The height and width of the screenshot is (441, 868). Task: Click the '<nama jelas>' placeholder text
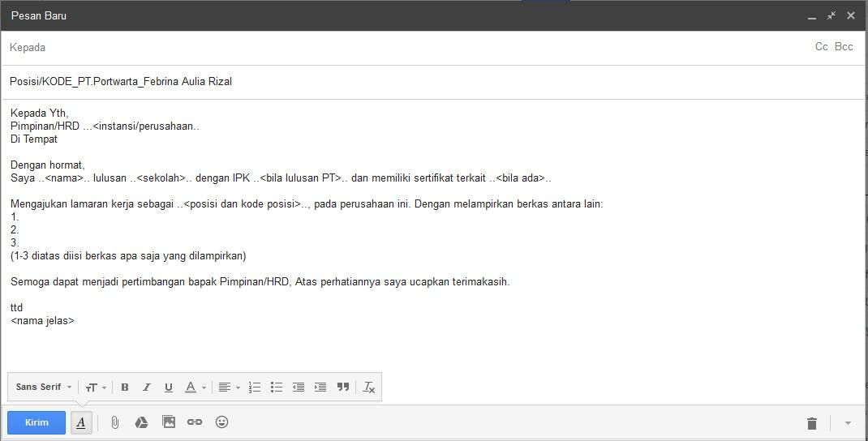coord(42,320)
